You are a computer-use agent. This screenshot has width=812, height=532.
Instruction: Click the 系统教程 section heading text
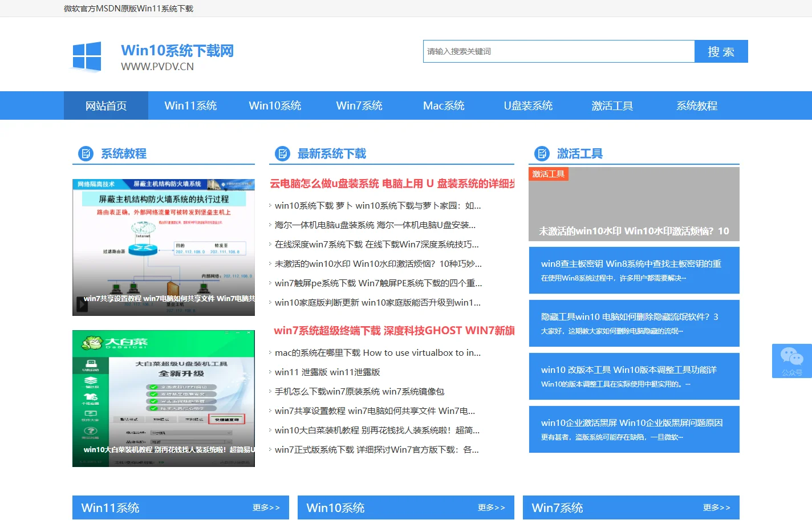click(x=124, y=153)
